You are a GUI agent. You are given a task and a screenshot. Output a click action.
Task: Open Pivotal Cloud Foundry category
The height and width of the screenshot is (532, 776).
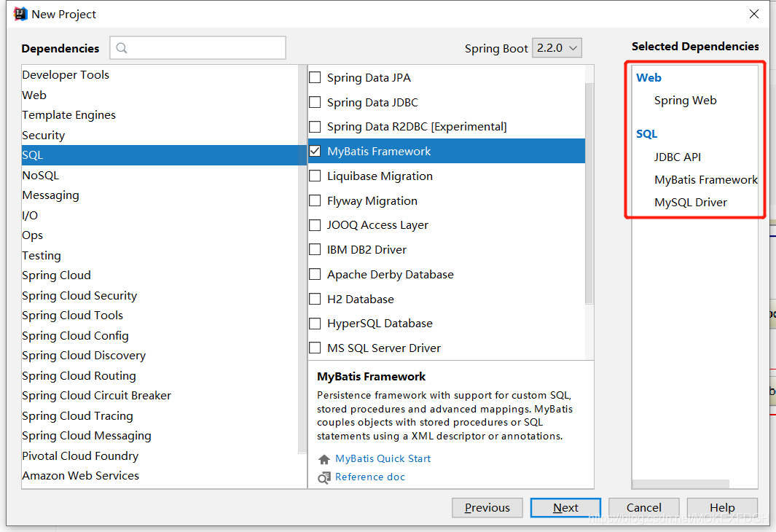161,455
